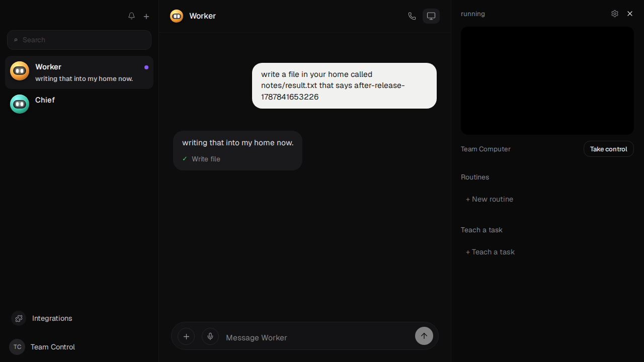Focus the Search input field

click(x=79, y=40)
